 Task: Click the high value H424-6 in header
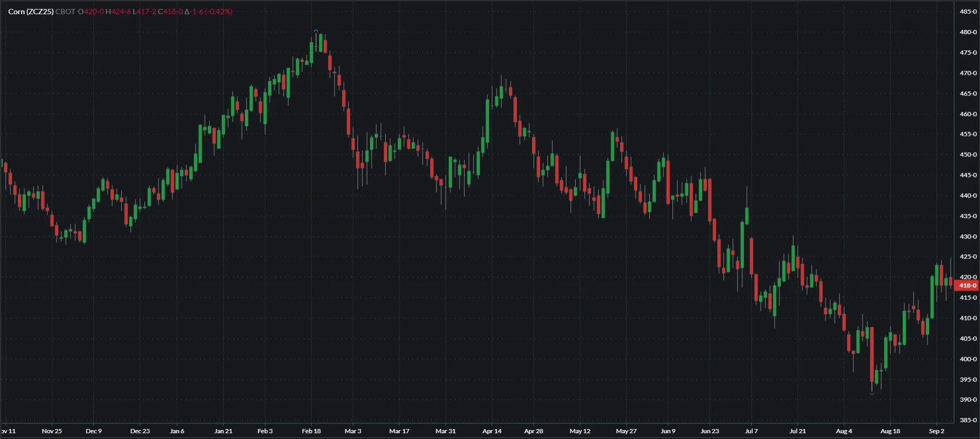click(x=118, y=12)
